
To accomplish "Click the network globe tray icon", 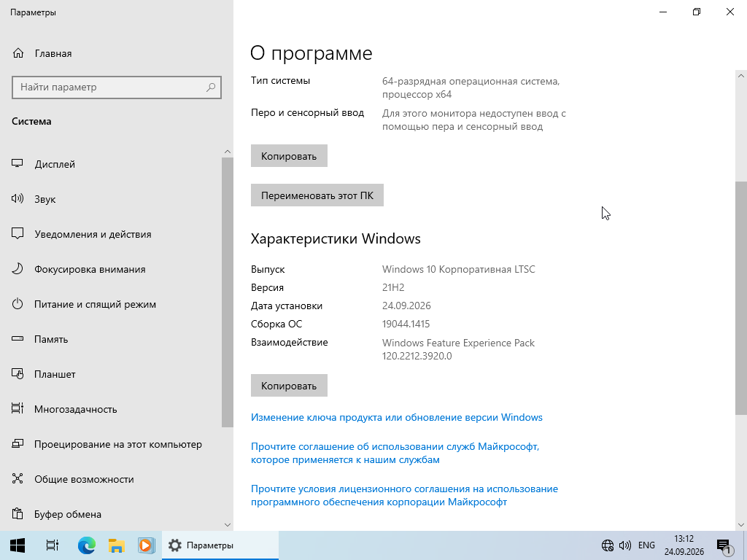I will point(608,545).
